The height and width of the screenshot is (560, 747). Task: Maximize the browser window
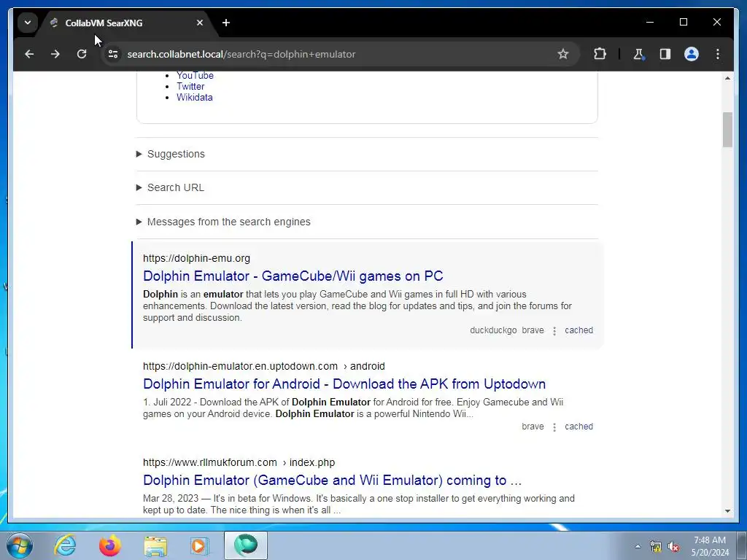683,22
